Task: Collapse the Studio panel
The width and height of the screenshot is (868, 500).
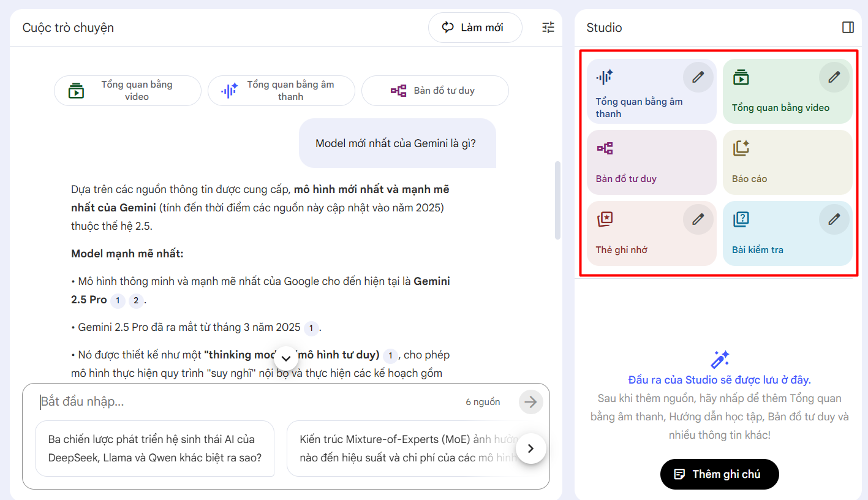Action: pyautogui.click(x=848, y=27)
